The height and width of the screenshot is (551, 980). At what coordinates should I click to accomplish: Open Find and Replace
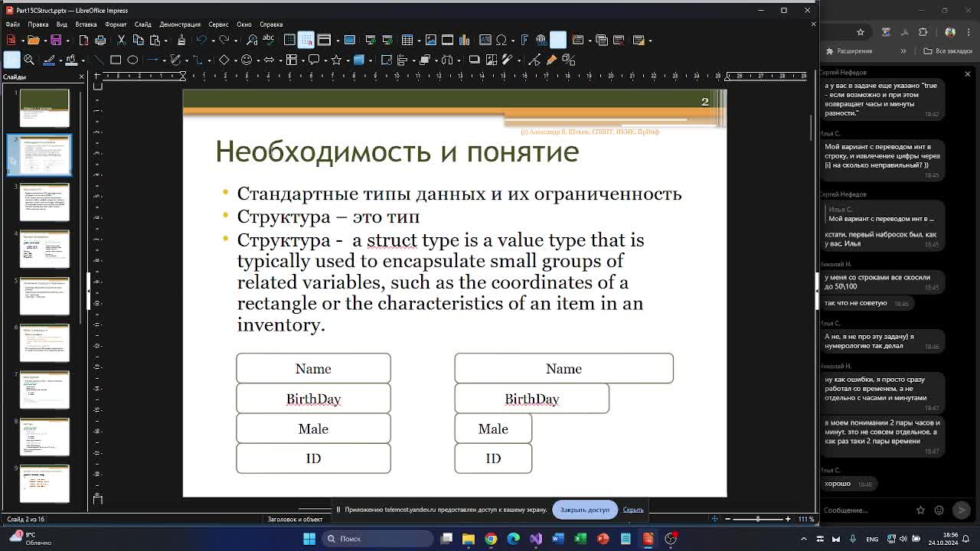[x=251, y=40]
